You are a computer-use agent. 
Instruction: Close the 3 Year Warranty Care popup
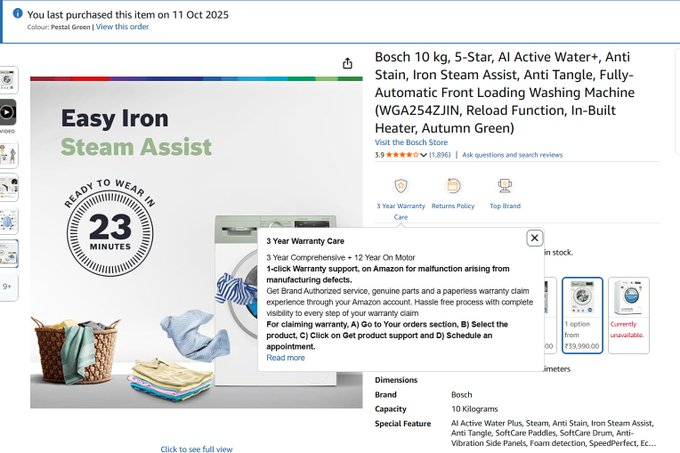534,238
